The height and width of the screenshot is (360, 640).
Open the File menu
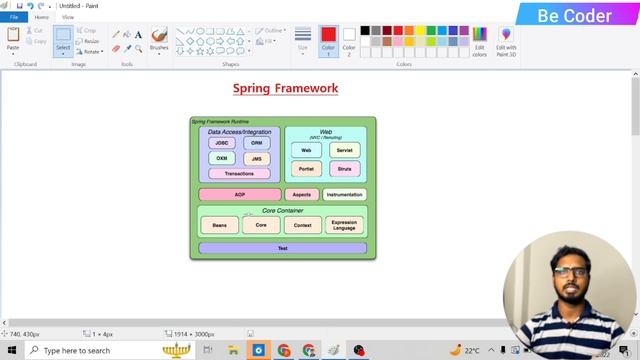coord(14,17)
